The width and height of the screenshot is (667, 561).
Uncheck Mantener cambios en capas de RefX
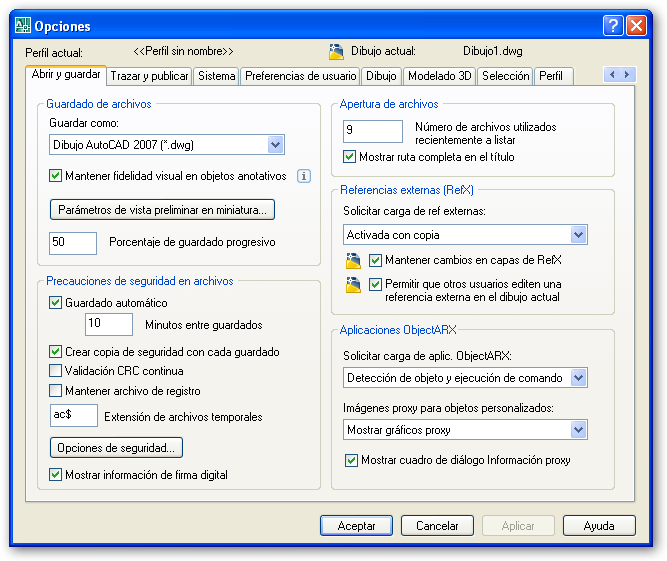pyautogui.click(x=375, y=260)
